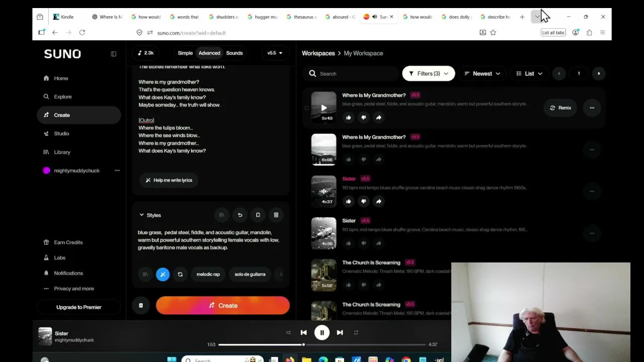This screenshot has width=644, height=362.
Task: Share the Sister track with 4:37 duration
Action: click(378, 202)
